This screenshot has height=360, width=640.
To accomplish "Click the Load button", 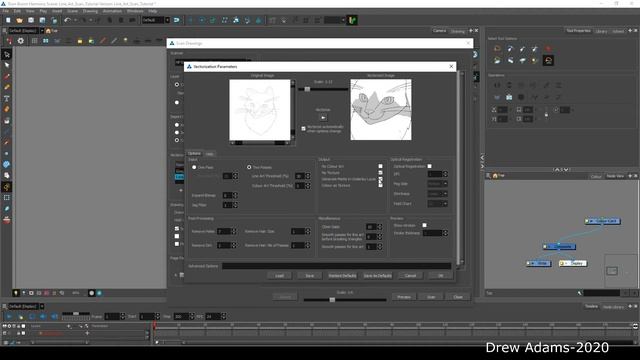I will pyautogui.click(x=279, y=276).
